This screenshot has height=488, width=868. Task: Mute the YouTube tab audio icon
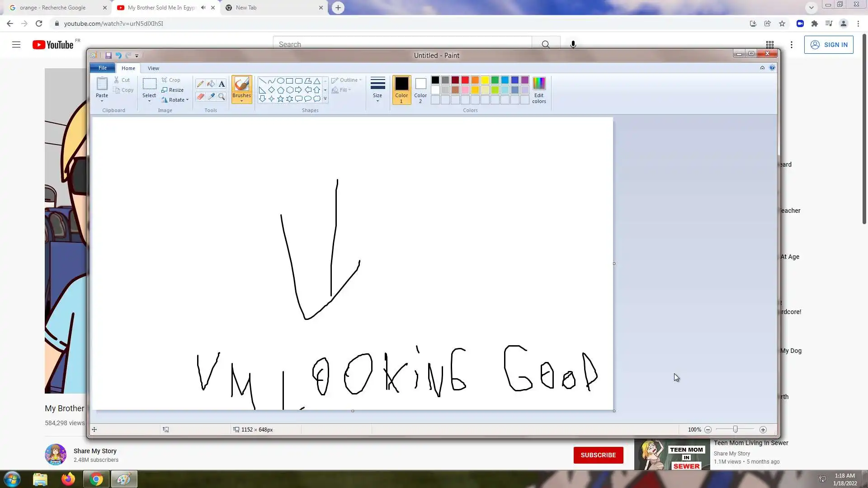click(x=203, y=8)
